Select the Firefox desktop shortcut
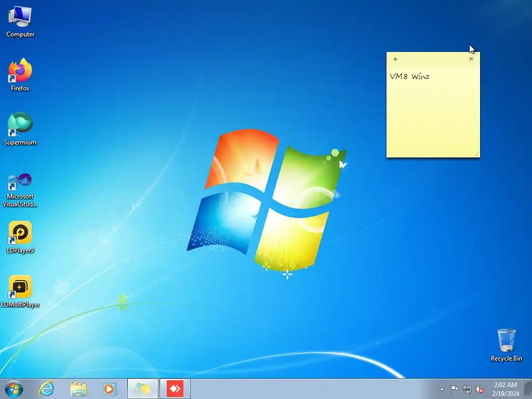Image resolution: width=532 pixels, height=399 pixels. click(x=20, y=75)
